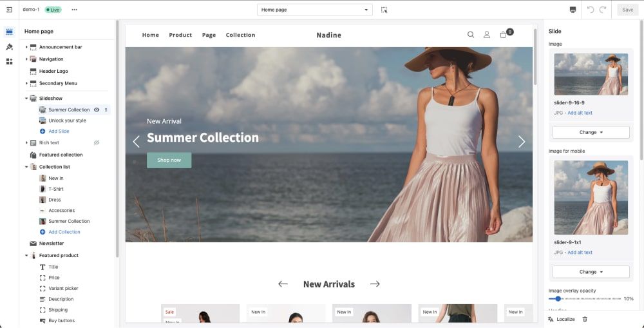The height and width of the screenshot is (328, 644).
Task: Click Home in store navigation
Action: tap(150, 35)
